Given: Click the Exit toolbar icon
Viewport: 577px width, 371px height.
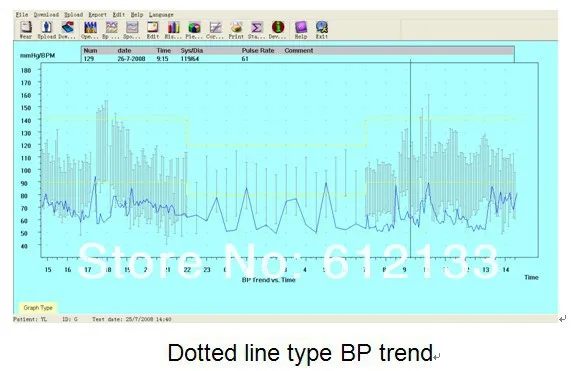Looking at the screenshot, I should click(x=322, y=30).
